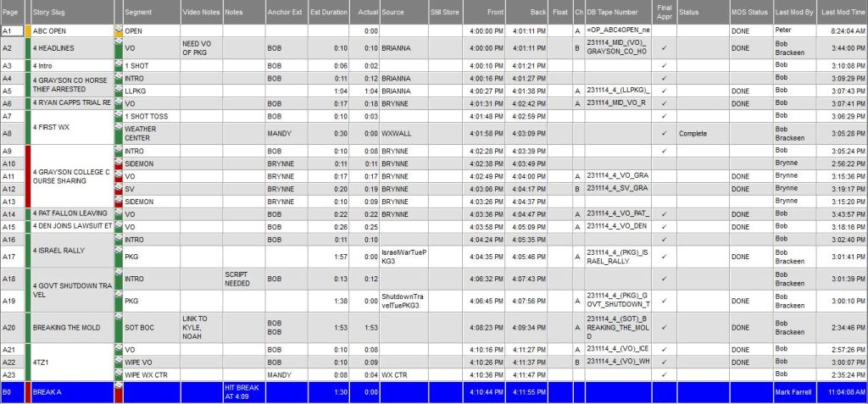868x404 pixels.
Task: Click the story icon next to 1 SHOT TOSS
Action: point(118,116)
